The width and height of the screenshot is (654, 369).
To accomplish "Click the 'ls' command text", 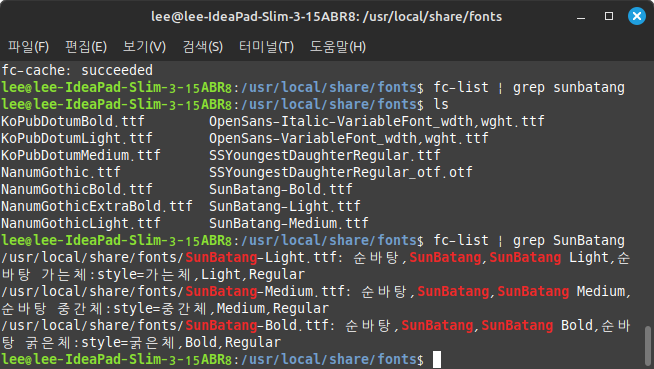I will 441,104.
